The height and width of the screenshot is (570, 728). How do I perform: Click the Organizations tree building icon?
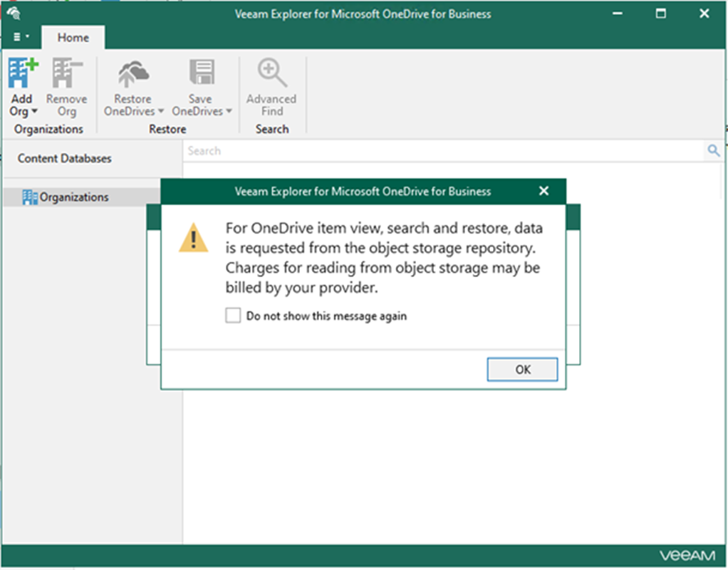[30, 197]
